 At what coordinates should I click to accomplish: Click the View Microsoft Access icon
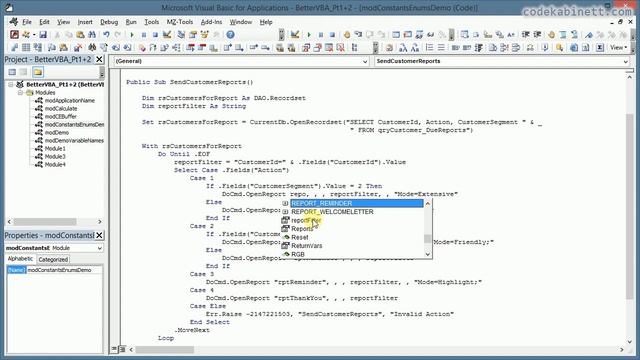coord(14,35)
